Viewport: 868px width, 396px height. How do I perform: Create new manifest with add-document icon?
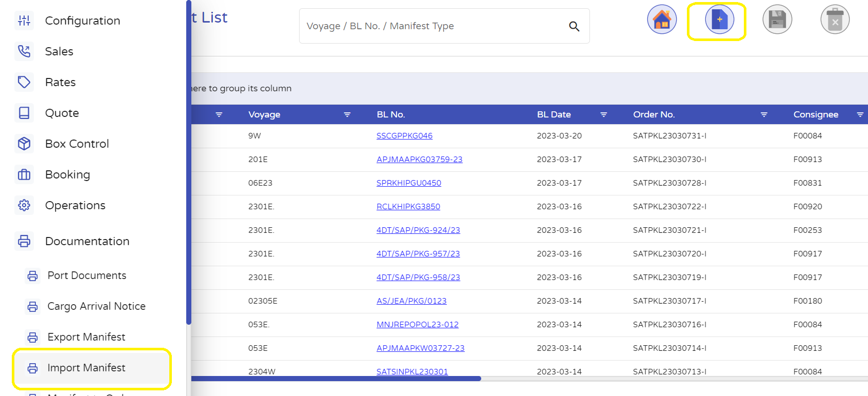point(719,19)
